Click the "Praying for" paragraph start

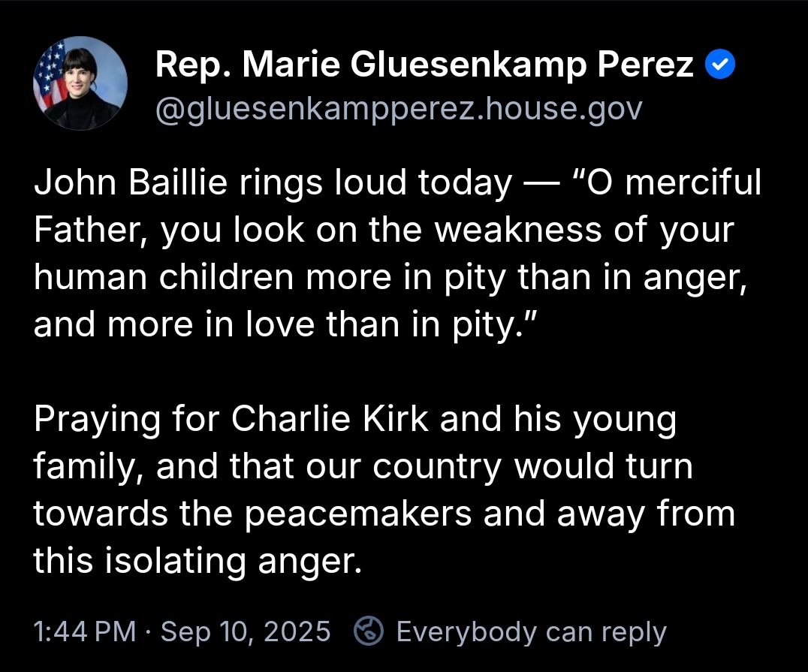(x=128, y=420)
